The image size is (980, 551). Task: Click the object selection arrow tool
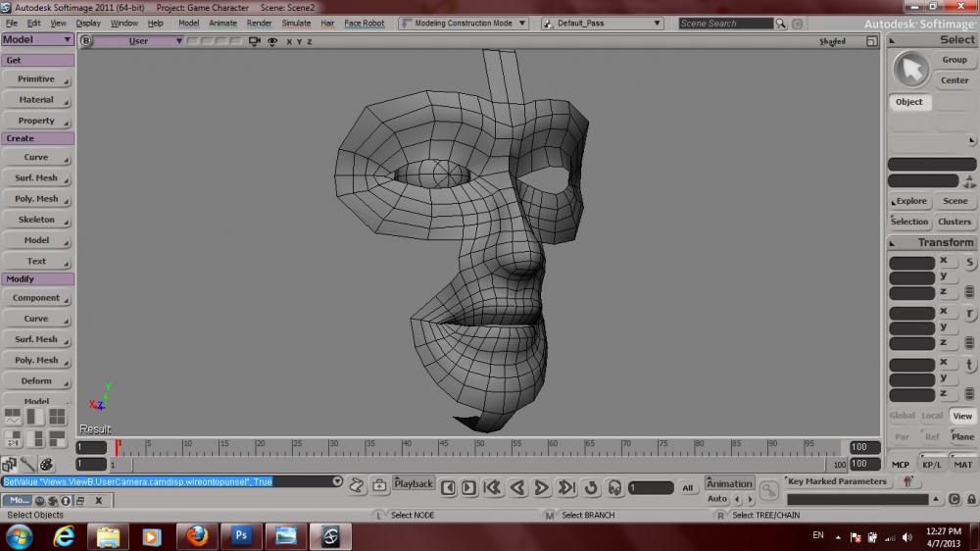pos(911,69)
